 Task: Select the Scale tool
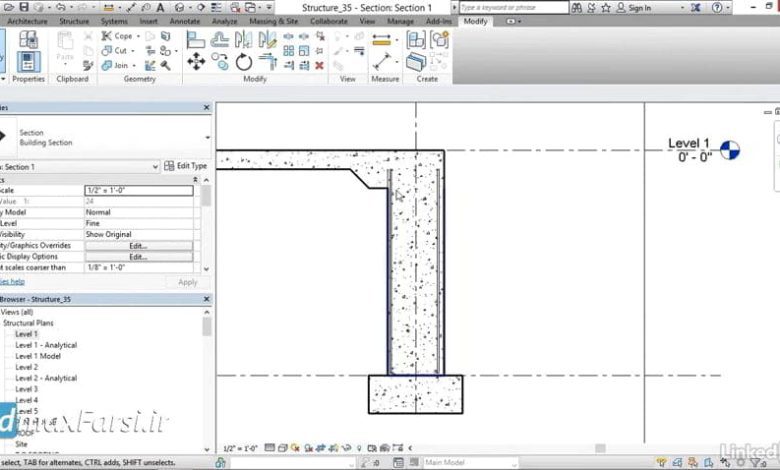point(303,51)
